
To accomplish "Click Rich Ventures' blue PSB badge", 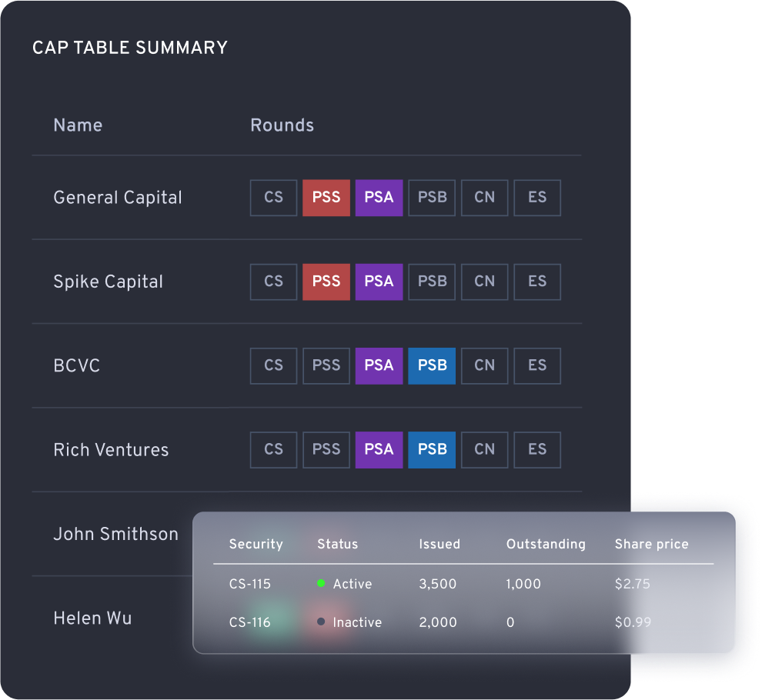I will pos(432,450).
